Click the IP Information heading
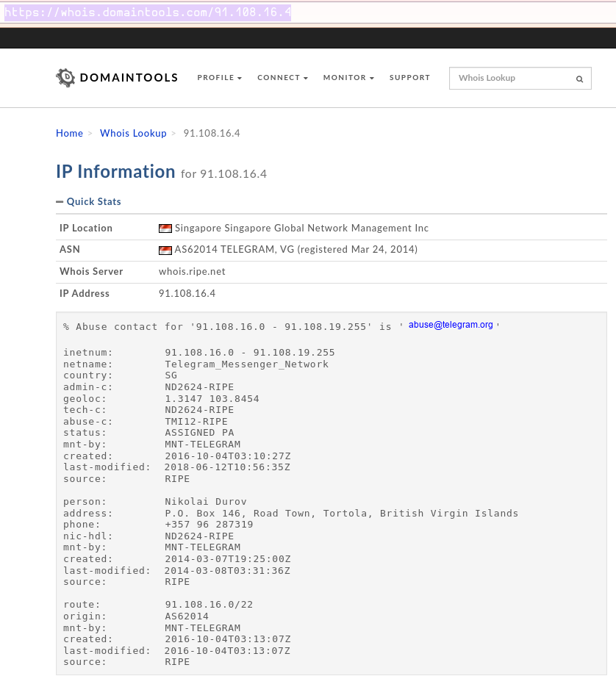 (x=115, y=171)
